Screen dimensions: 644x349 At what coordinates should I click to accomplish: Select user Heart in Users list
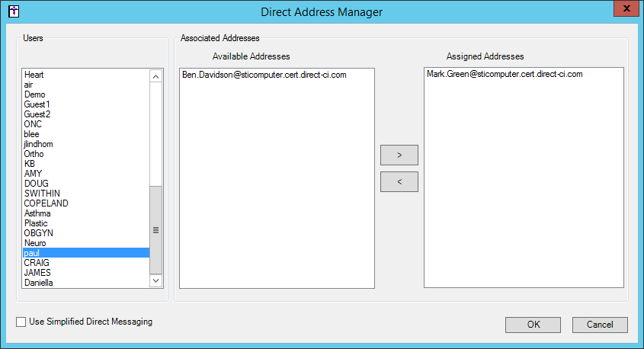point(35,75)
